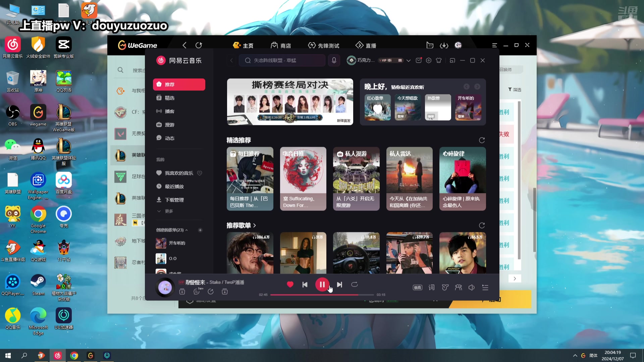This screenshot has height=362, width=644.
Task: Open 推荐歌单 section link
Action: (241, 225)
